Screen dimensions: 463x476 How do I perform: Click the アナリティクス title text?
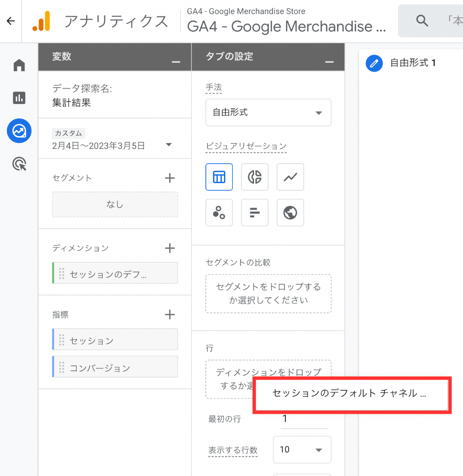pos(116,21)
